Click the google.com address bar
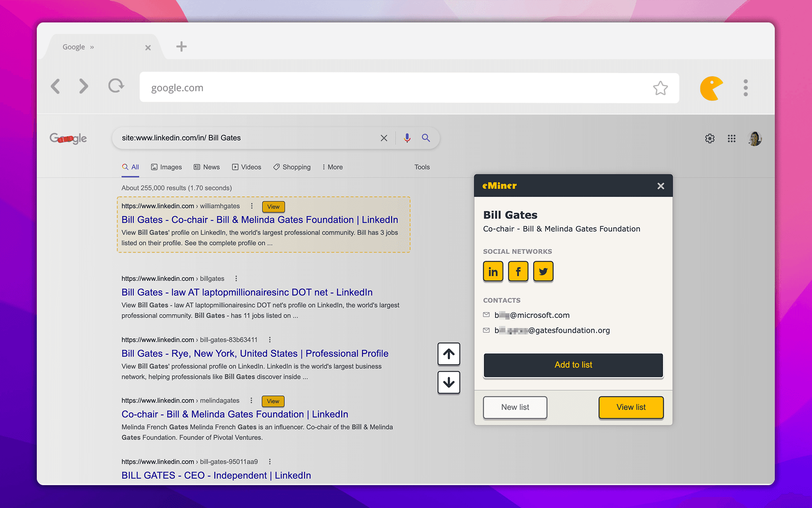Image resolution: width=812 pixels, height=508 pixels. 409,88
